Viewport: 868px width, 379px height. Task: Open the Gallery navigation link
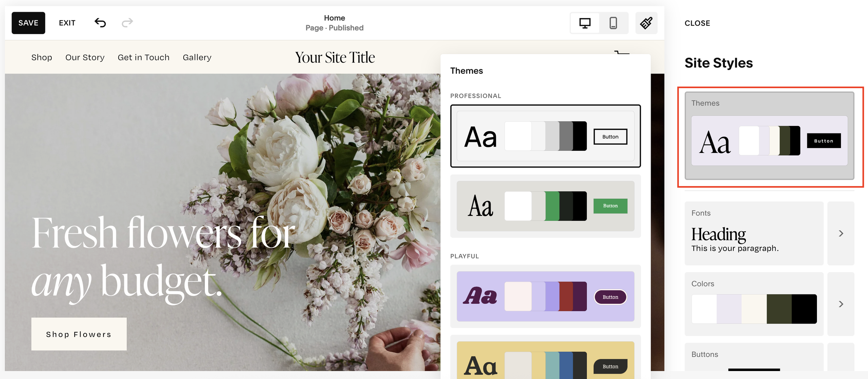(197, 57)
